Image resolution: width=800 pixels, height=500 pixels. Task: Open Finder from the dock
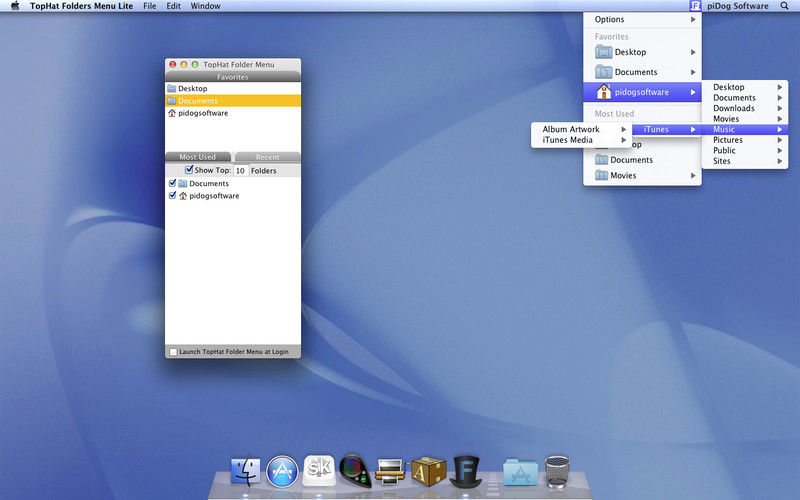[x=245, y=471]
